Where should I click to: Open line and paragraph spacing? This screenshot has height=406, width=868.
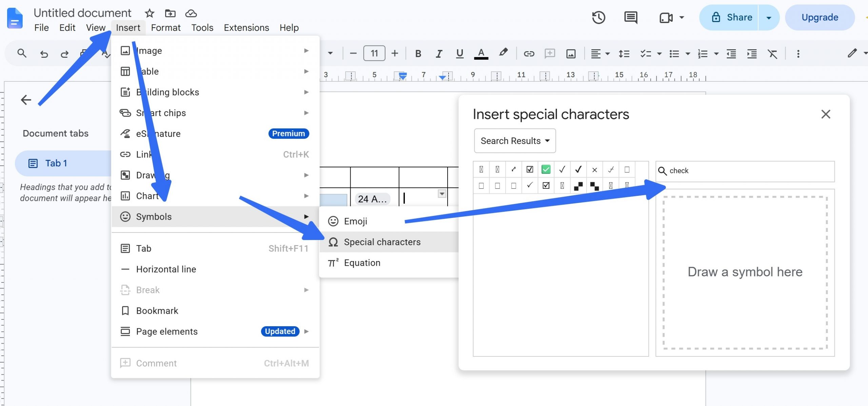(624, 54)
